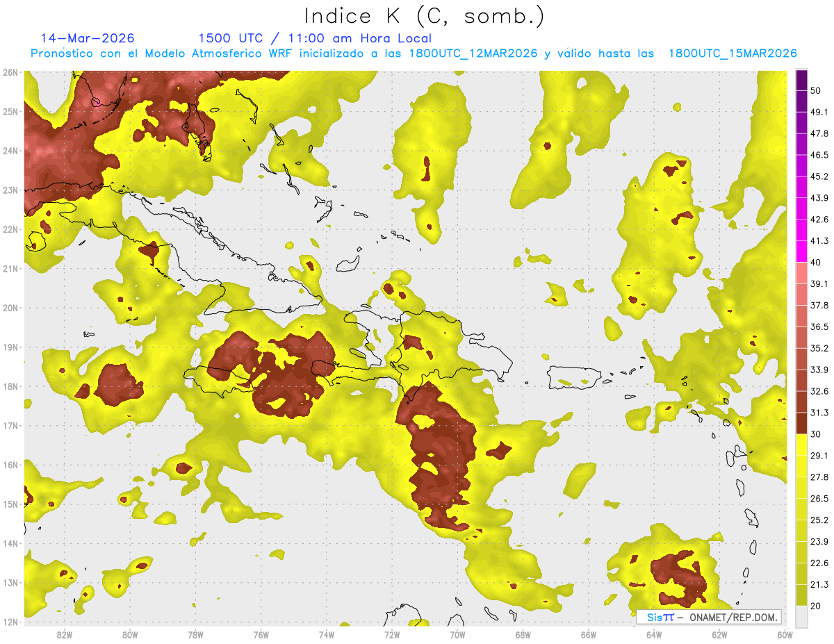
Task: Click the "32.6" colorbar value
Action: click(x=819, y=391)
